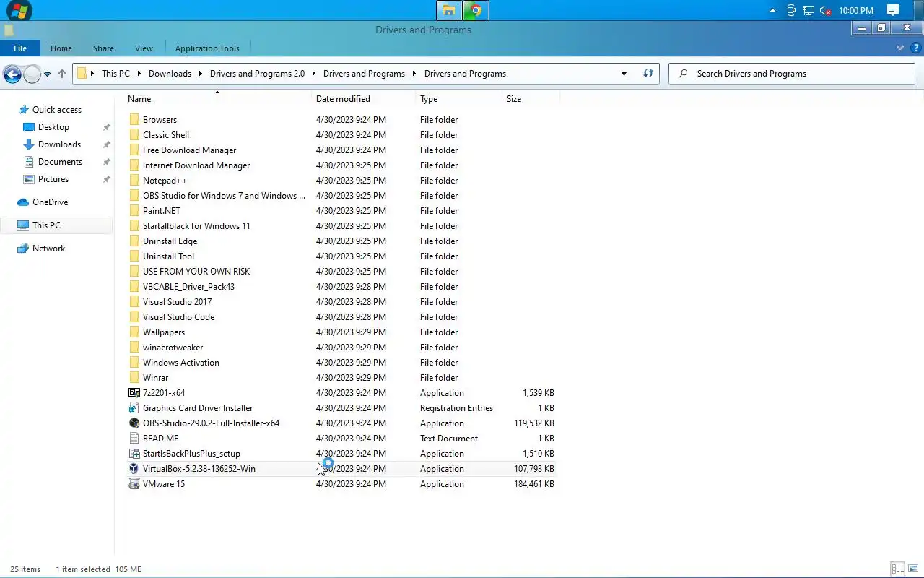
Task: Select the Winrar folder icon
Action: [x=134, y=378]
